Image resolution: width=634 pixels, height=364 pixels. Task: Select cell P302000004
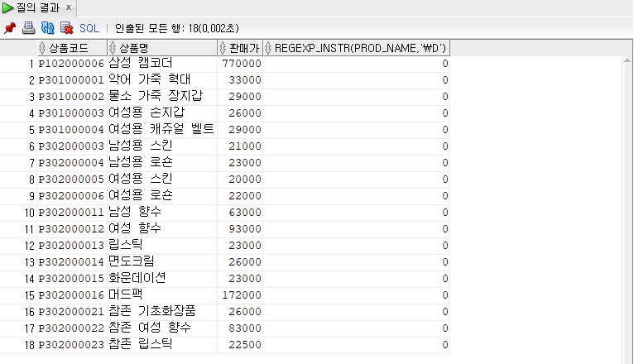point(72,163)
